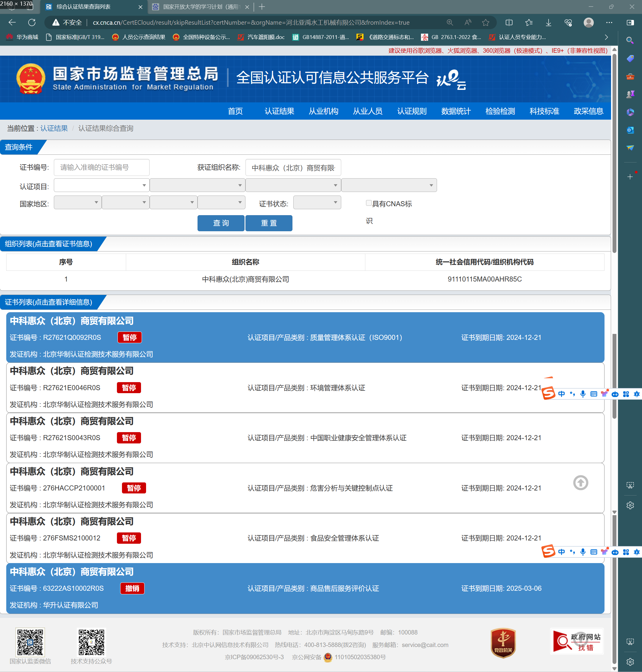Open browser essentials heart icon

(568, 23)
